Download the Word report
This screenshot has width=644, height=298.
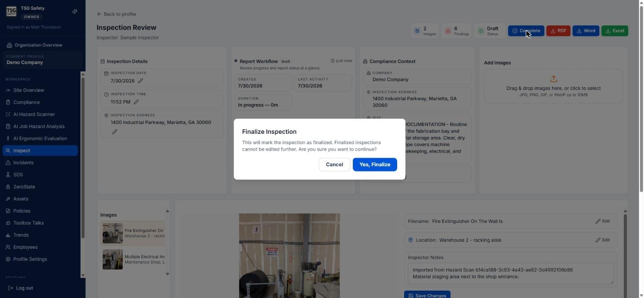[x=586, y=31]
